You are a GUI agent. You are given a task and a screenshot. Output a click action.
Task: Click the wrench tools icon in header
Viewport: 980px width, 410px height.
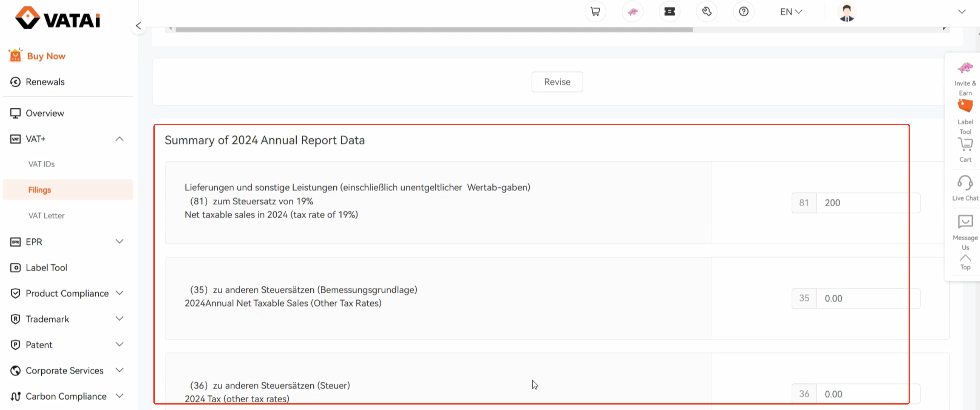click(x=706, y=12)
